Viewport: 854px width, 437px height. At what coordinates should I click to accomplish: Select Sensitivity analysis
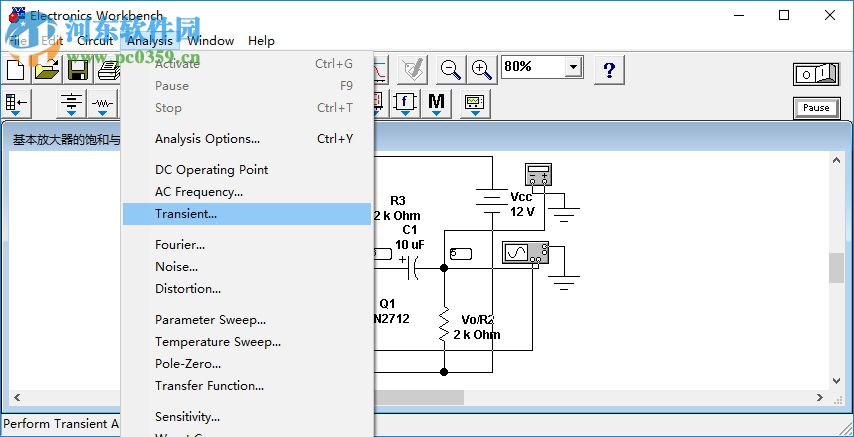coord(247,417)
